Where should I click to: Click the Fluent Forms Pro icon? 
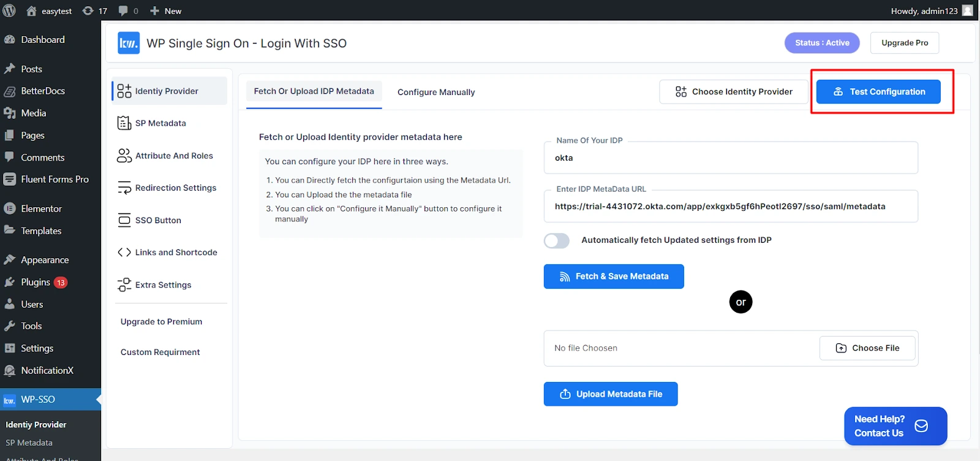point(10,179)
